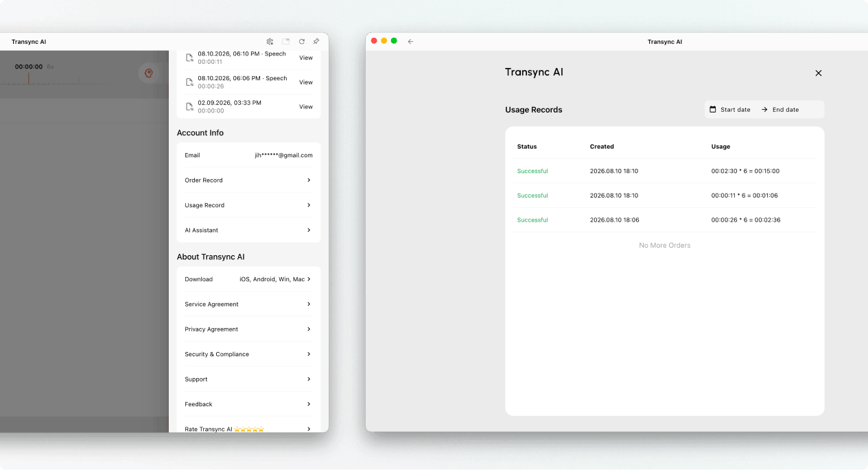Click file icon of 06:10 PM Speech record
This screenshot has height=470, width=868.
[189, 58]
